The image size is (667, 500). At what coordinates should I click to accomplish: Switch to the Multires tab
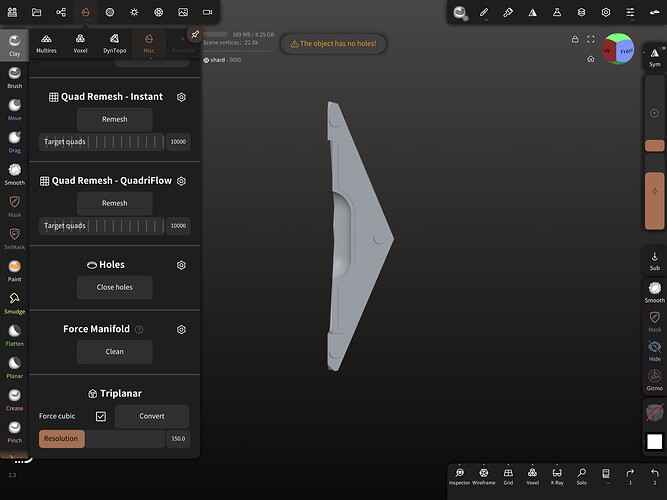(46, 43)
